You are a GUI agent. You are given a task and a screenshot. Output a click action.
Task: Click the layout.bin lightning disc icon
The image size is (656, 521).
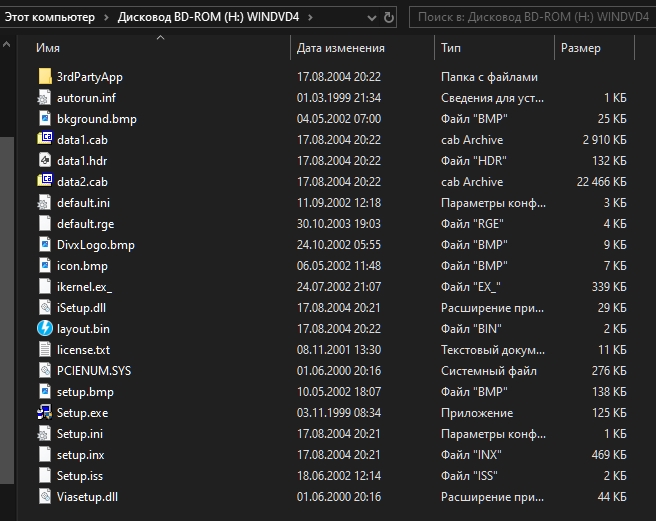point(45,329)
